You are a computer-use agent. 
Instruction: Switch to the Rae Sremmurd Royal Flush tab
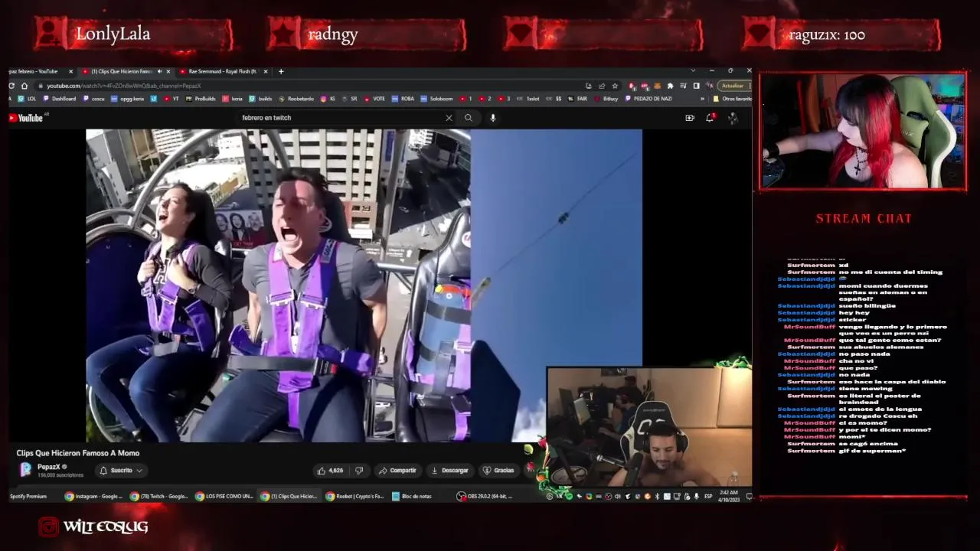[222, 71]
